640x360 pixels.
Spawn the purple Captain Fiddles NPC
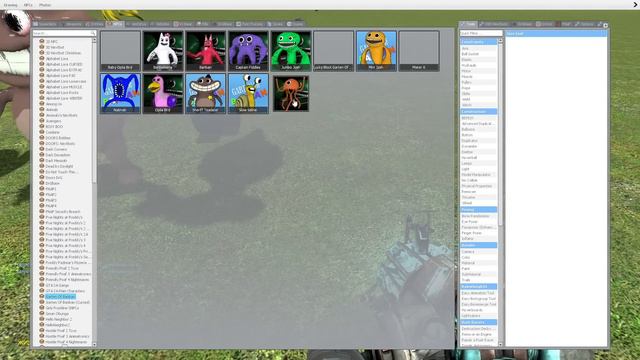(248, 51)
